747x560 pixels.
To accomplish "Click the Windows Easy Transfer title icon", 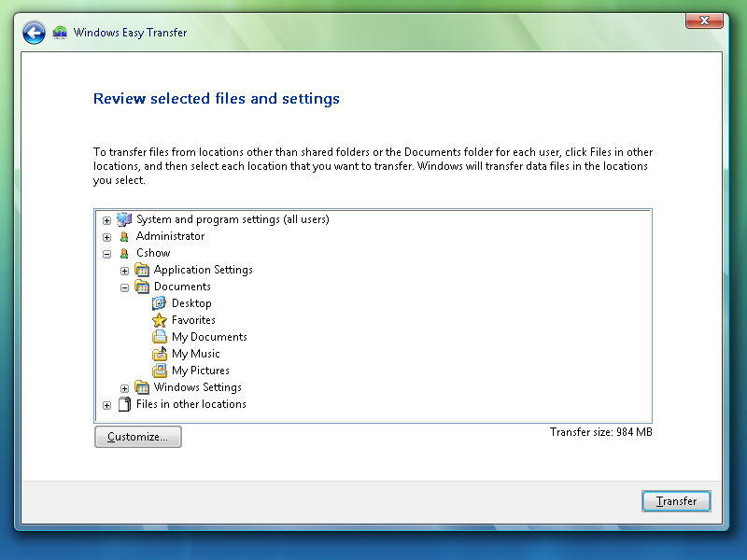I will pyautogui.click(x=60, y=33).
